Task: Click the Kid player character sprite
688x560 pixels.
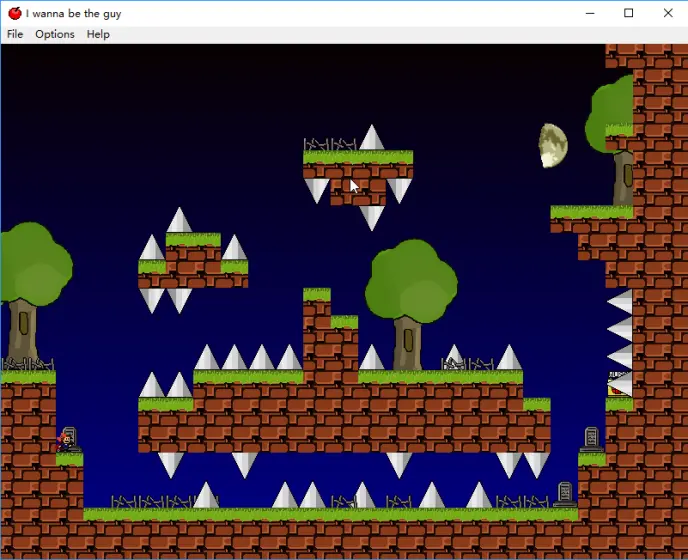Action: coord(66,441)
